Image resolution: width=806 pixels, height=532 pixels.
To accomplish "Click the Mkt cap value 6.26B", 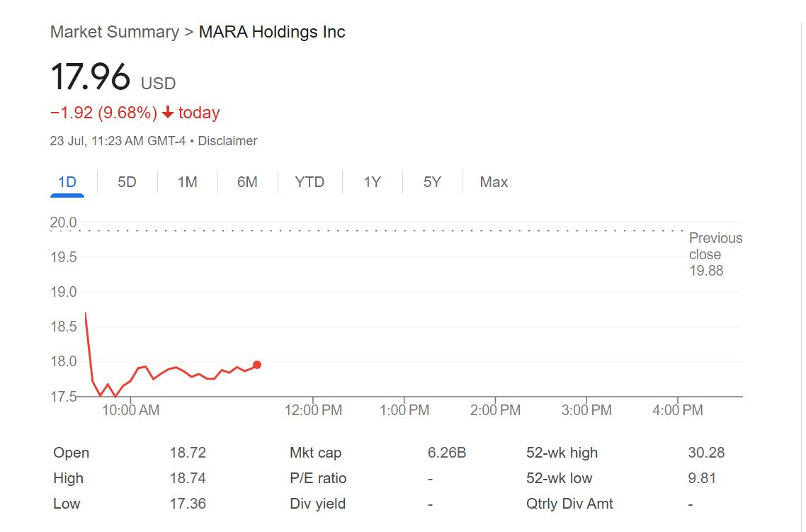I will [x=447, y=453].
